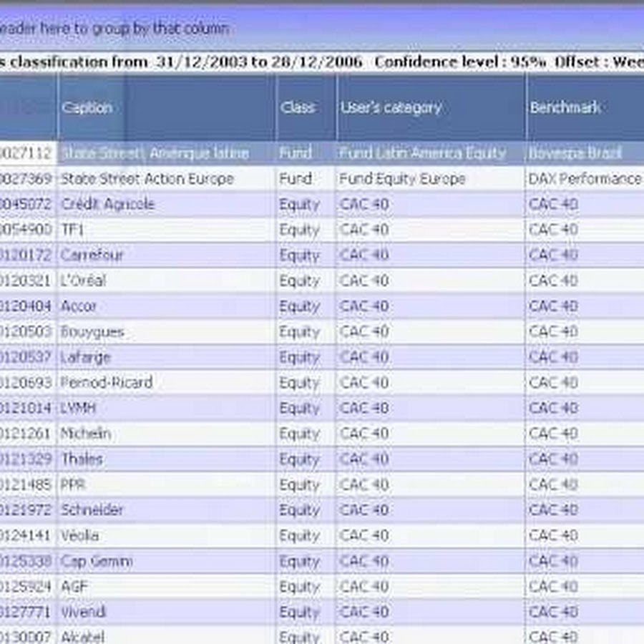Viewport: 644px width, 644px height.
Task: Select the Carrefour row
Action: point(92,255)
